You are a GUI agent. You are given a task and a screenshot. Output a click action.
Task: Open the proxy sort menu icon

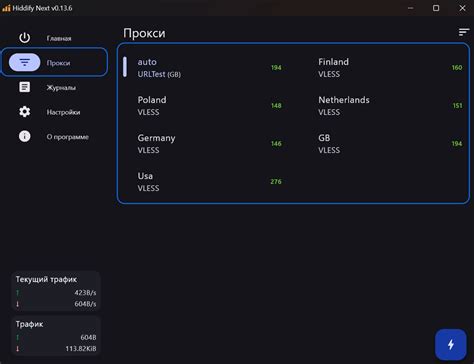point(464,32)
